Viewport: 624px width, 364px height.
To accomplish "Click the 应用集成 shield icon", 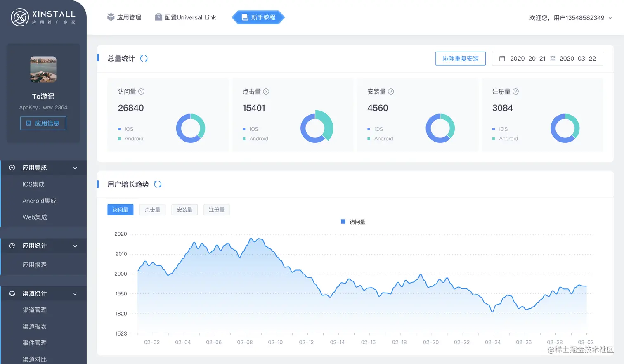I will coord(12,168).
